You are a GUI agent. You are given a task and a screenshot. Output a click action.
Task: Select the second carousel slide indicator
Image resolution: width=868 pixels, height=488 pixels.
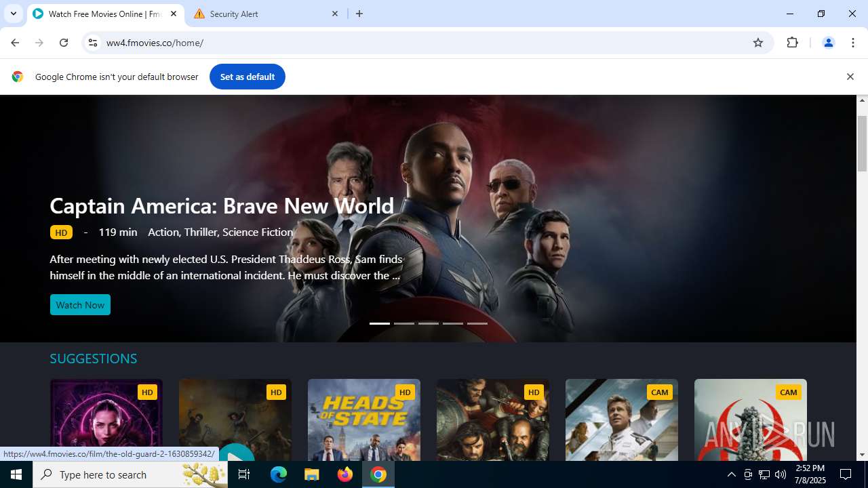[404, 323]
